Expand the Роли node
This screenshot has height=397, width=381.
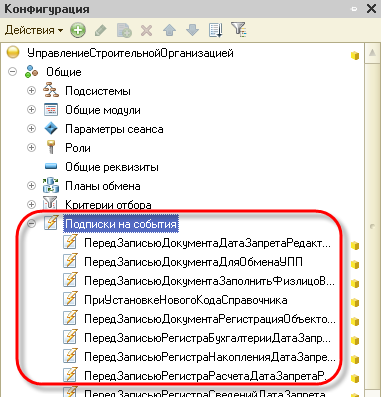click(31, 148)
